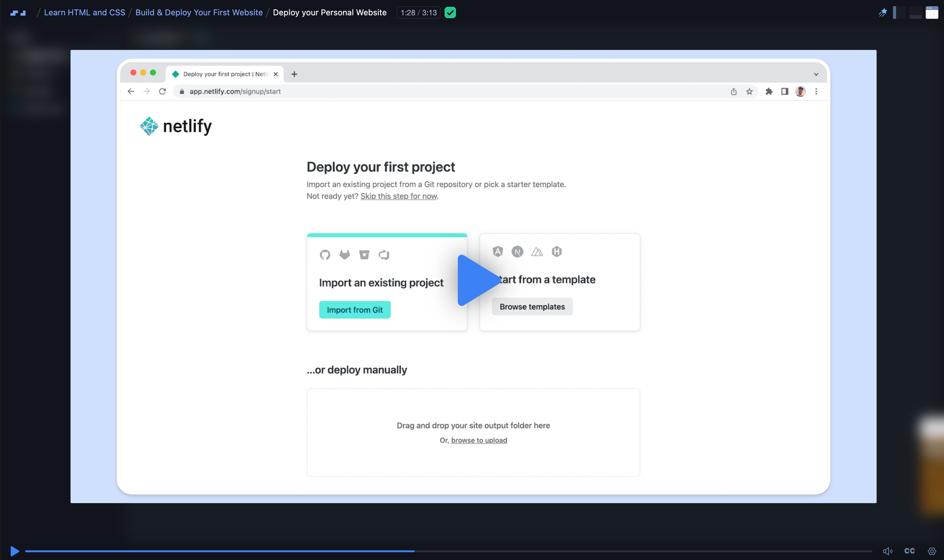Click Skip this step for now link
Screen dimensions: 944x560
[x=399, y=196]
